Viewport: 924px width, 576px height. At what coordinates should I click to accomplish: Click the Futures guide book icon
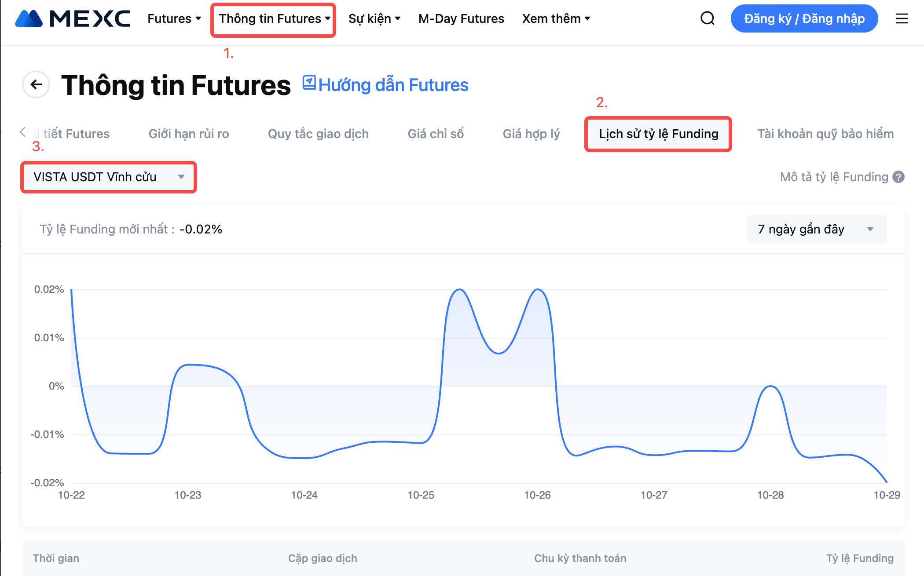[x=309, y=83]
